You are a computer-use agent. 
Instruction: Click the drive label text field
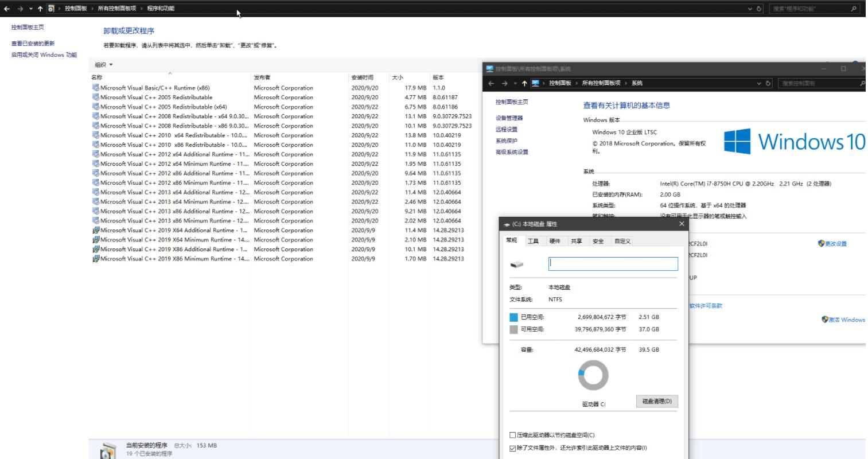[x=613, y=263]
